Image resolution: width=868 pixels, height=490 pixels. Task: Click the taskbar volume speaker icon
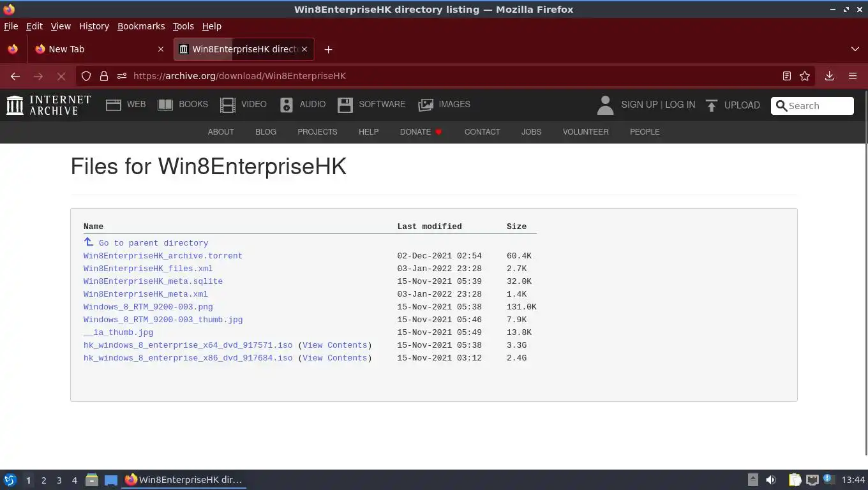point(771,480)
